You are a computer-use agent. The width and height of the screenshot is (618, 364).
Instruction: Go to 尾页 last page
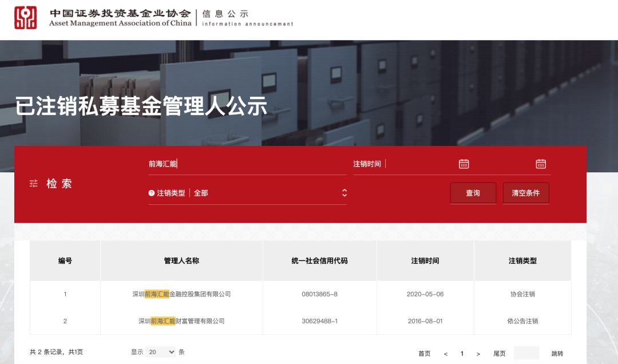click(500, 353)
